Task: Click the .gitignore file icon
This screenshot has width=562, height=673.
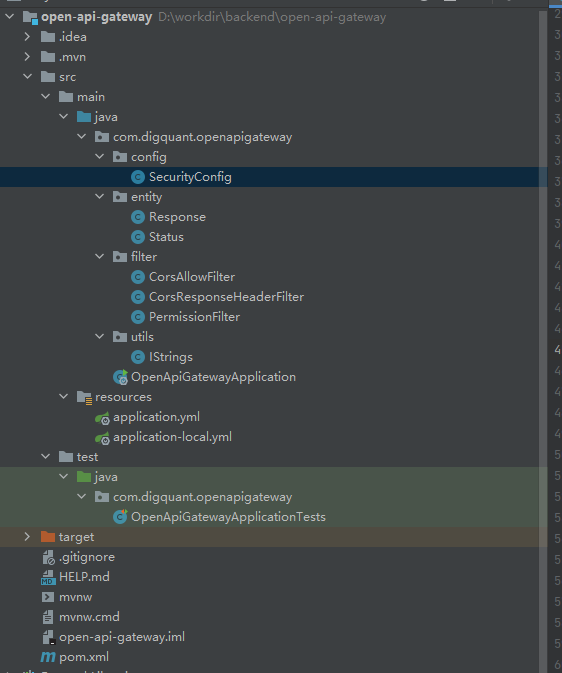Action: (x=48, y=557)
